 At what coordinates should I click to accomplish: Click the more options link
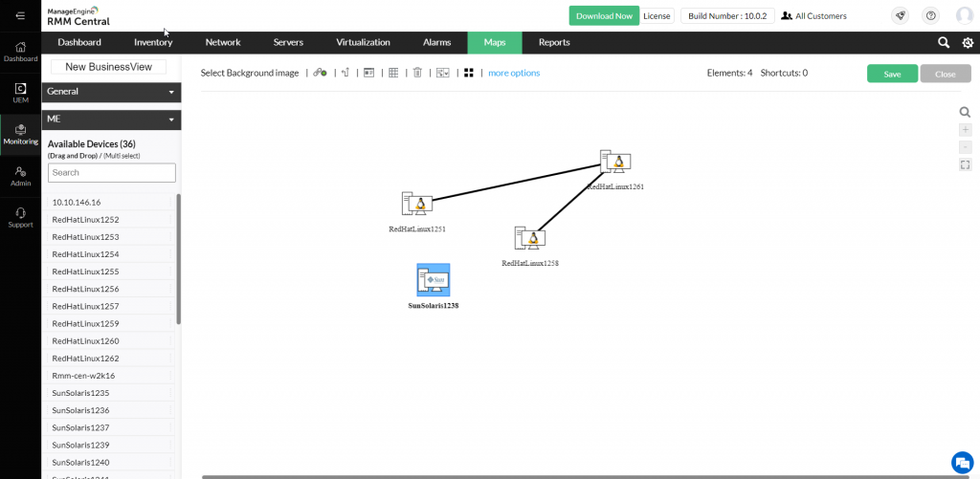[514, 73]
